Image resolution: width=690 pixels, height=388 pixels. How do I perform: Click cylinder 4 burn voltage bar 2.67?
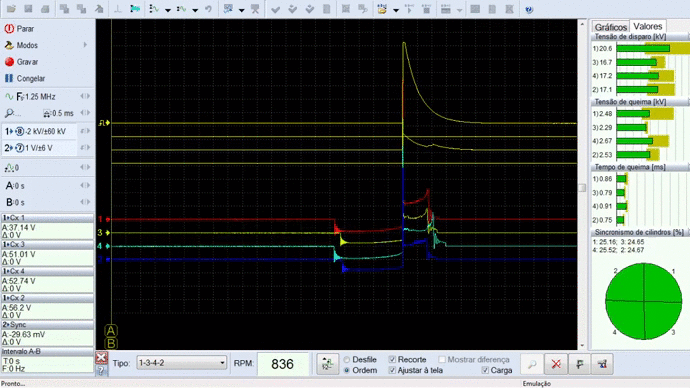pos(634,141)
